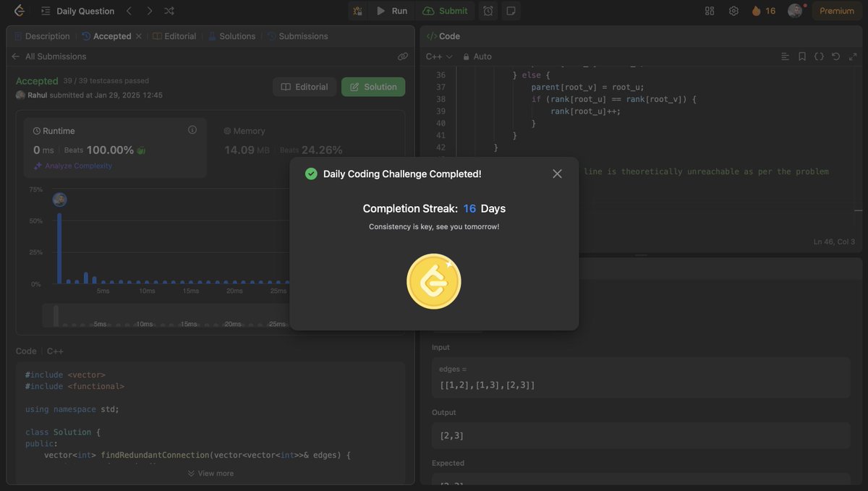Pick a random question with shuffle icon

coord(169,11)
